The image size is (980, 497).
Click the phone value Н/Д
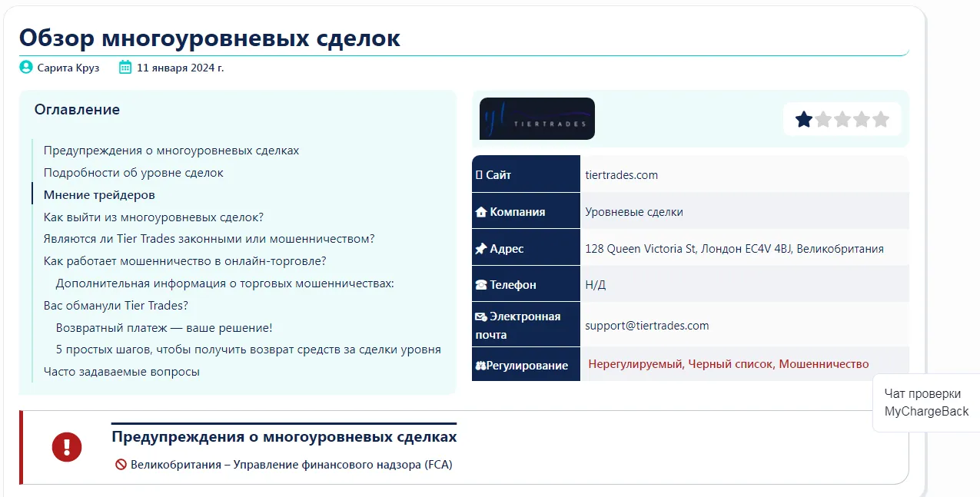596,285
